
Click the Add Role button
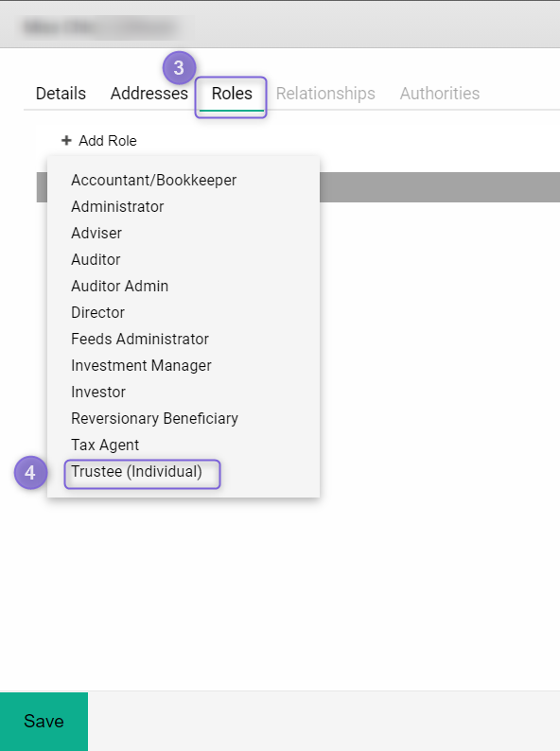click(x=99, y=140)
